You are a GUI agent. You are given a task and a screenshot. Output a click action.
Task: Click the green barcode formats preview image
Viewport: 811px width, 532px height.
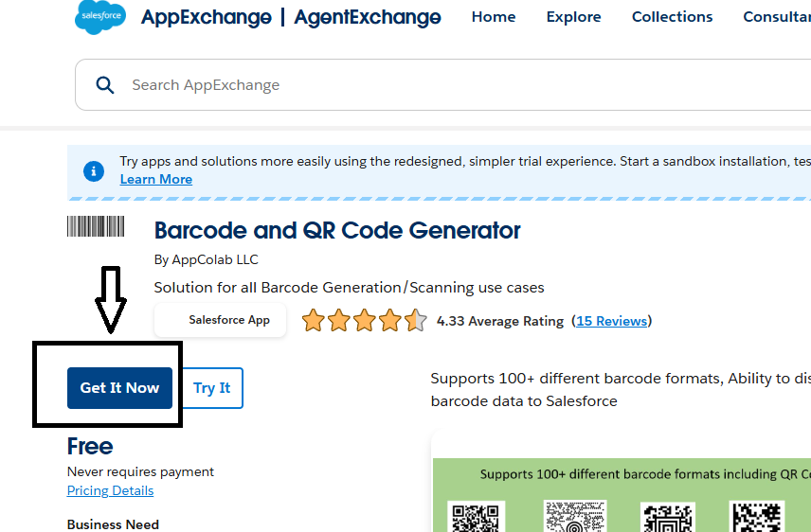pos(622,495)
